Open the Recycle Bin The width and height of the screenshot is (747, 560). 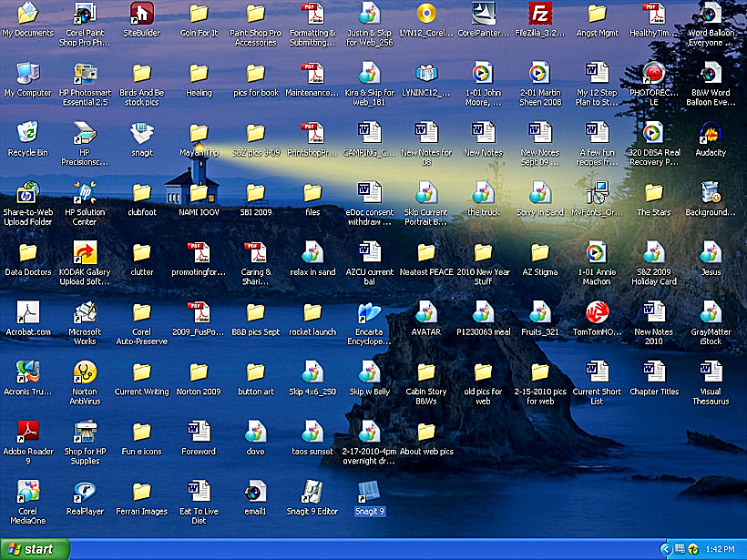pyautogui.click(x=28, y=134)
